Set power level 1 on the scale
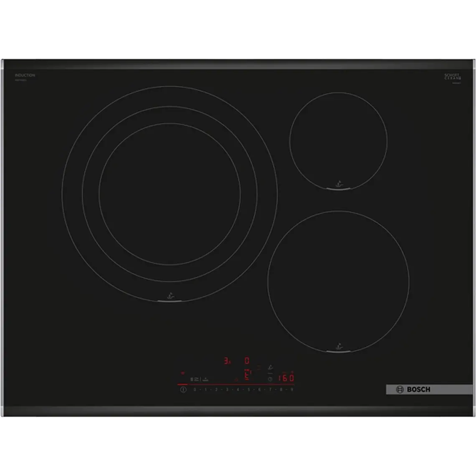 click(206, 390)
